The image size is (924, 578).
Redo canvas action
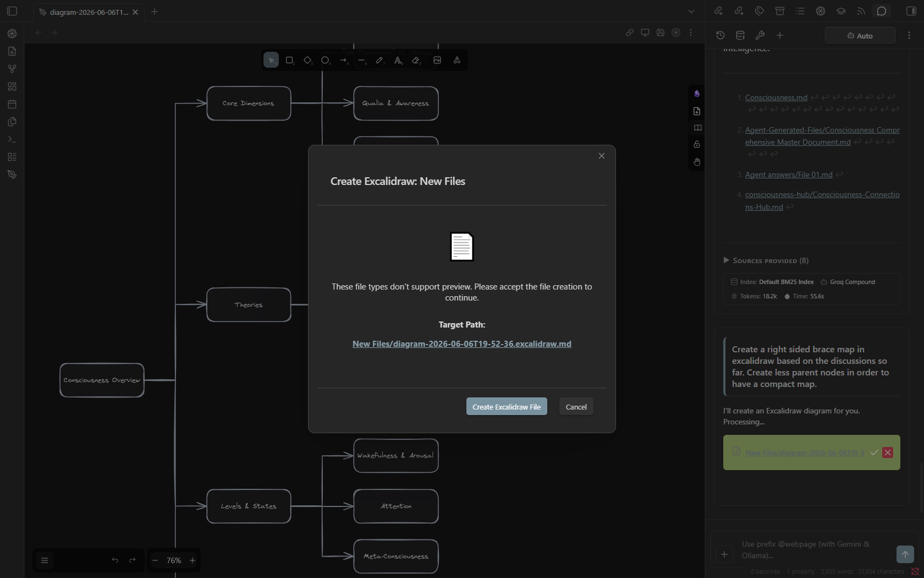click(x=132, y=560)
